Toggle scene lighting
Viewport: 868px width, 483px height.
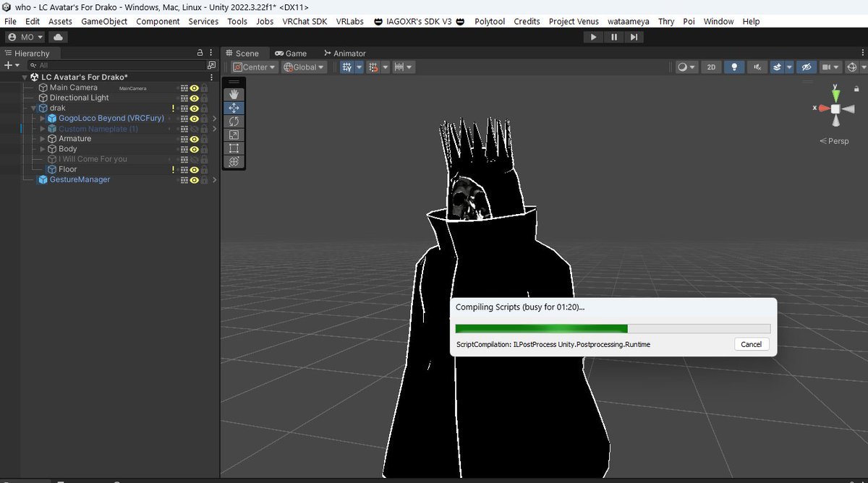click(735, 67)
